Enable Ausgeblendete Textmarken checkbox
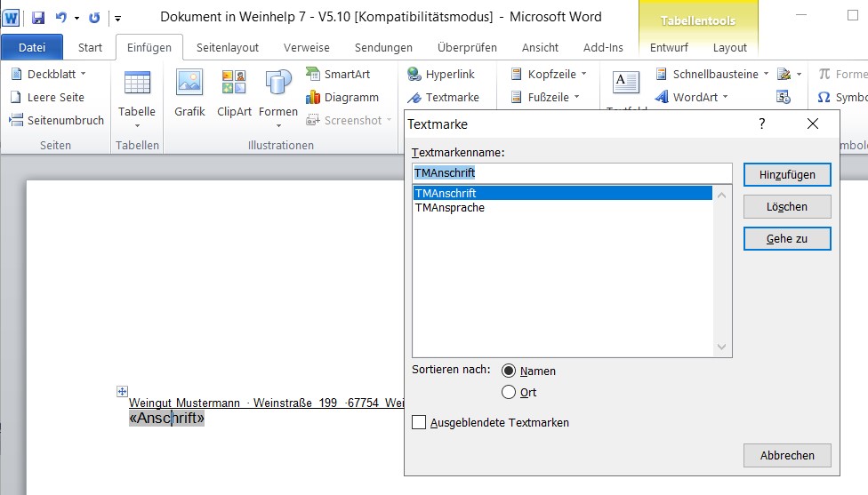868x495 pixels. pyautogui.click(x=420, y=423)
